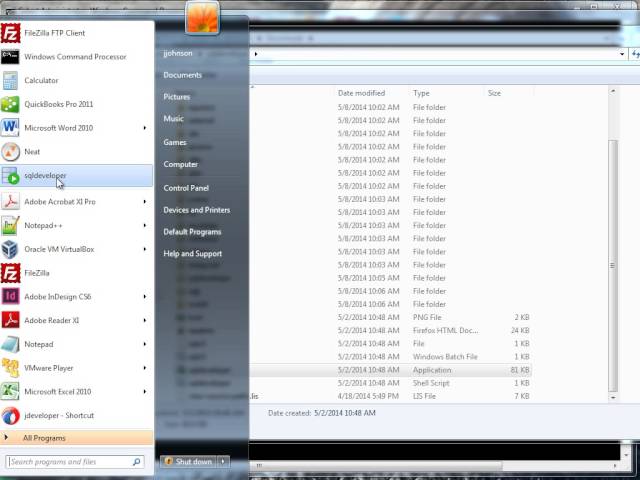Open FileZilla FTP Client icon
This screenshot has height=480, width=640.
(10, 33)
